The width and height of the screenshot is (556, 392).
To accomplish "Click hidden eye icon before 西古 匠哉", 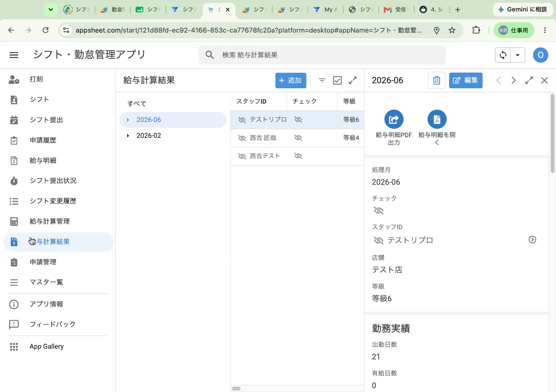I will (242, 138).
